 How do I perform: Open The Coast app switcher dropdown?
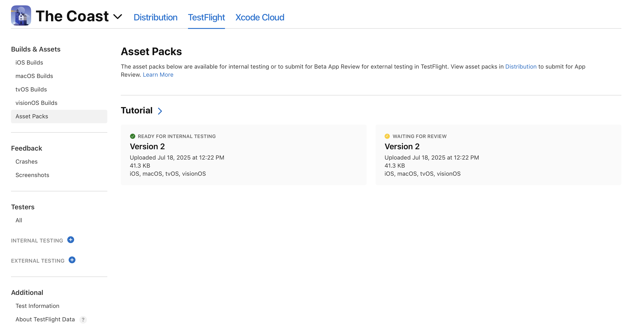click(117, 17)
